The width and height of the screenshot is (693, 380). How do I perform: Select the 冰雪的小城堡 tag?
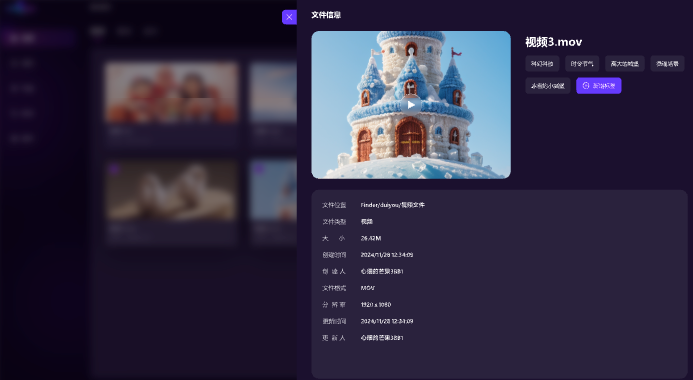click(548, 86)
